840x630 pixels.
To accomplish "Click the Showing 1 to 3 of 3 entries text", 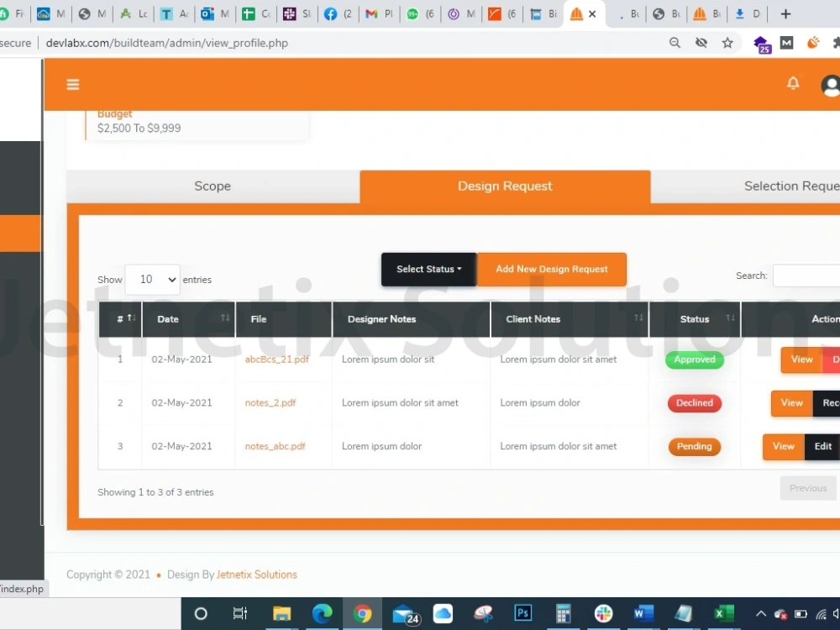I will click(155, 492).
